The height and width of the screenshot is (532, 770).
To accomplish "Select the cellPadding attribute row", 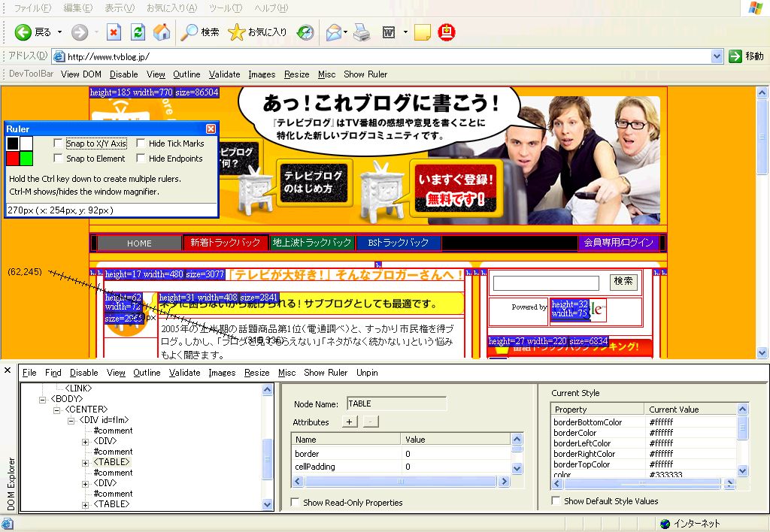I will [402, 467].
